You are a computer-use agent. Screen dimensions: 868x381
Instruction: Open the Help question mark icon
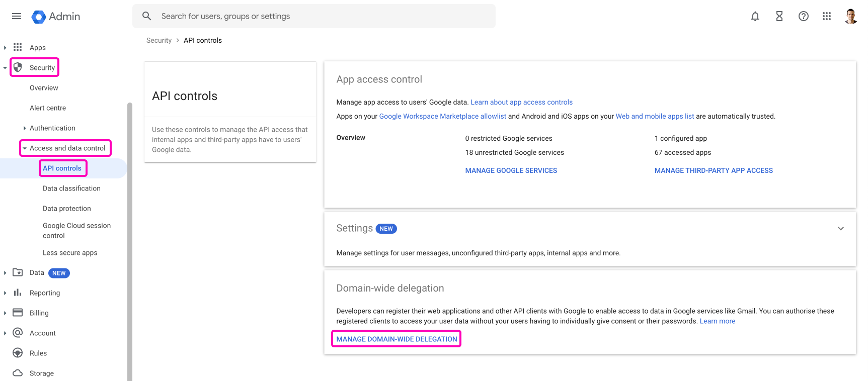tap(803, 16)
